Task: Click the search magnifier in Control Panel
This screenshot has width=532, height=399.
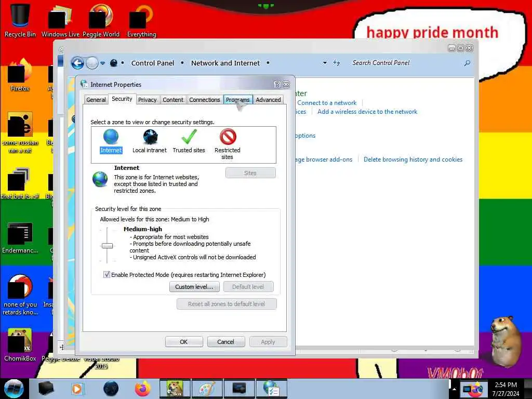Action: point(467,63)
